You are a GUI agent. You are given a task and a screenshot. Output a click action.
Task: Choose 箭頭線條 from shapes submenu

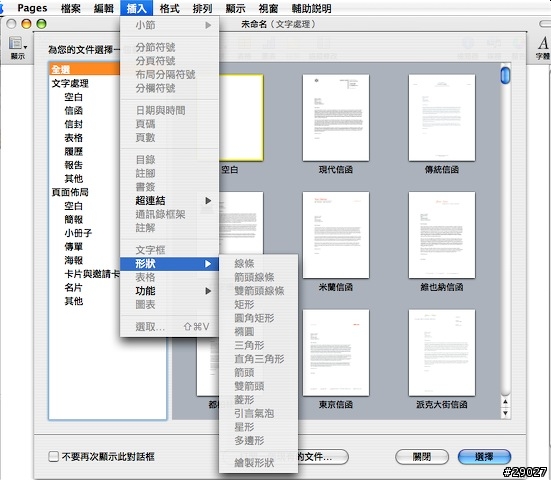258,277
